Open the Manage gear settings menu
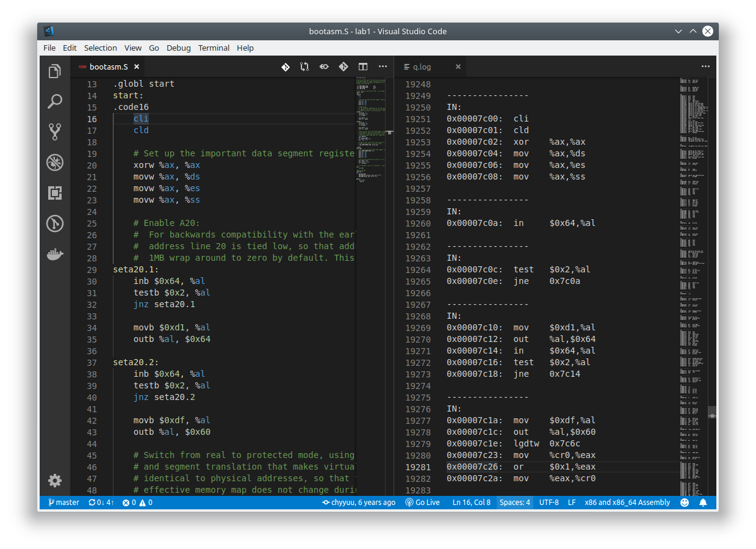The image size is (756, 549). coord(55,481)
